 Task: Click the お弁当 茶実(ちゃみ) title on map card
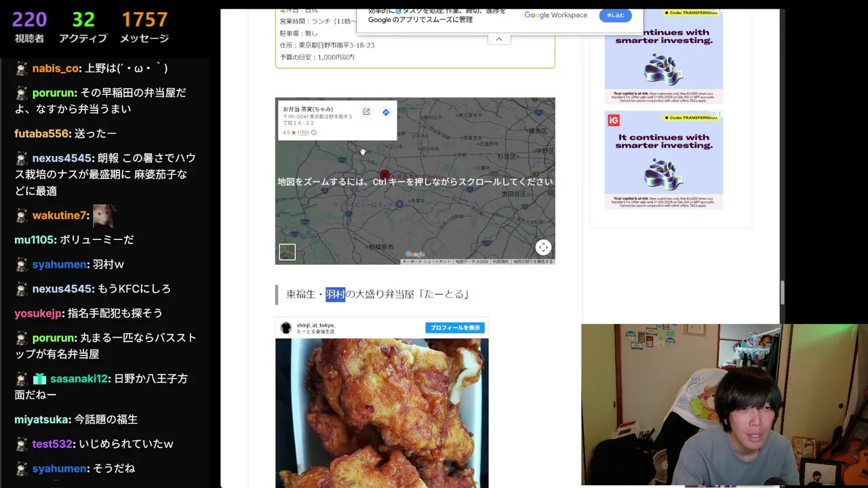[x=308, y=109]
